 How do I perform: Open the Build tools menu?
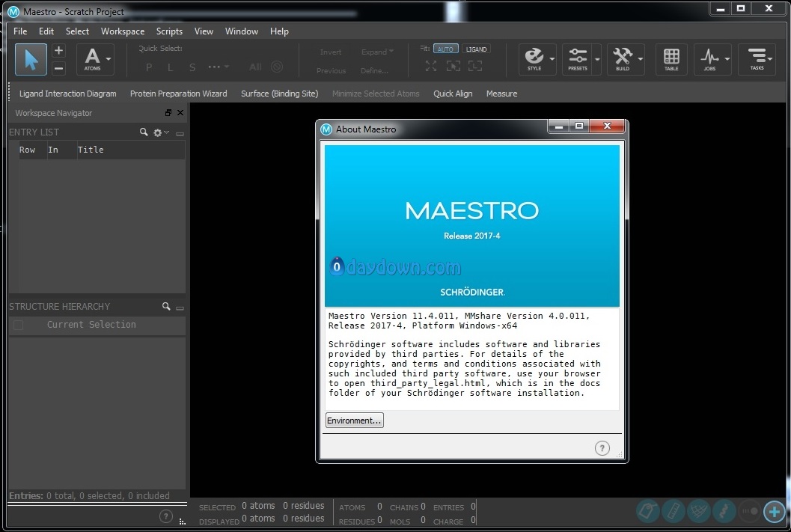click(626, 59)
